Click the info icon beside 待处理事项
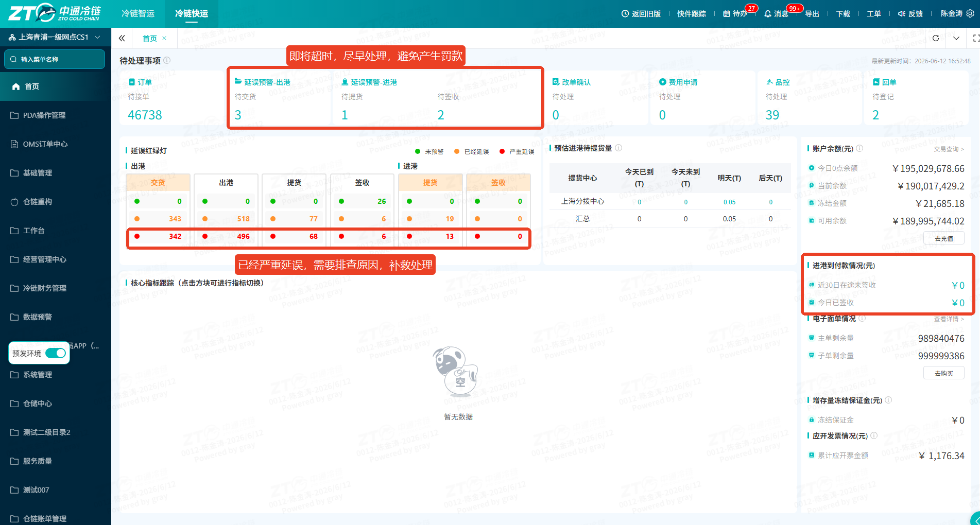 click(167, 60)
